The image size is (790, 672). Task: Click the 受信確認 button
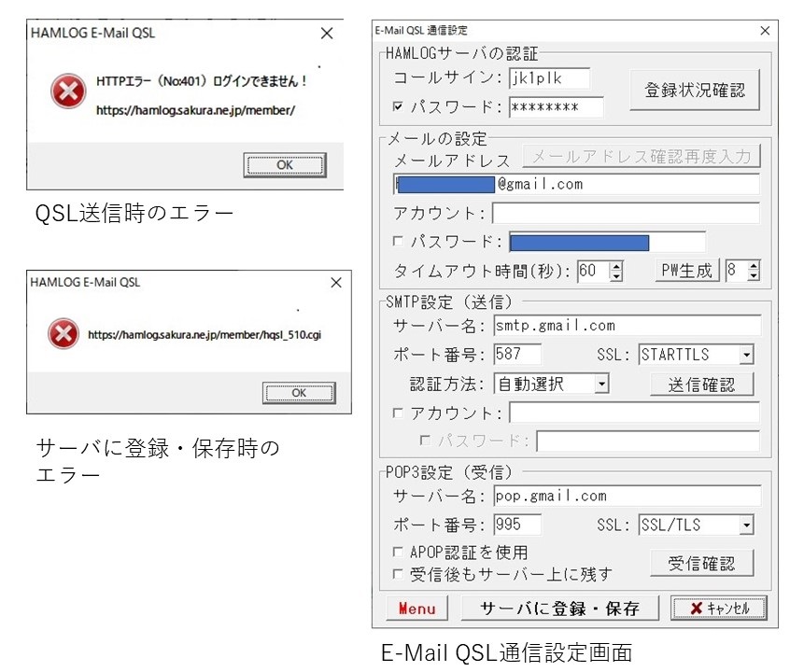click(x=701, y=563)
